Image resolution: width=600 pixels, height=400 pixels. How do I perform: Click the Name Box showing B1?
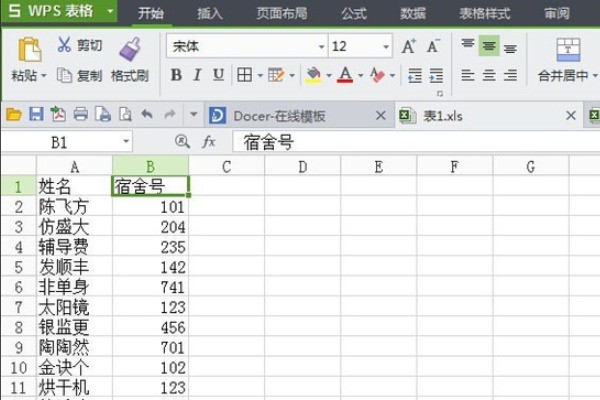(x=67, y=142)
